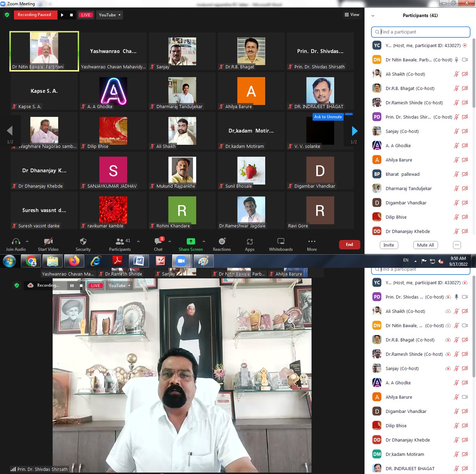Go to next gallery page arrow
Screen dimensions: 476x474
pos(354,131)
